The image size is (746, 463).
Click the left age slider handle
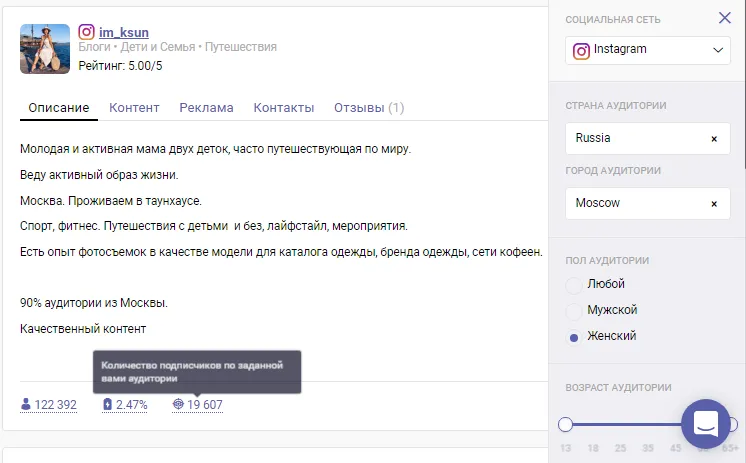point(565,424)
